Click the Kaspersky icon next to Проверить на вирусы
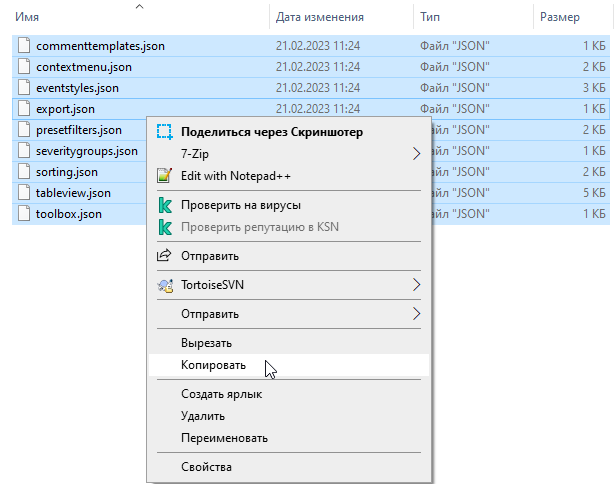The height and width of the screenshot is (484, 616). (x=165, y=205)
